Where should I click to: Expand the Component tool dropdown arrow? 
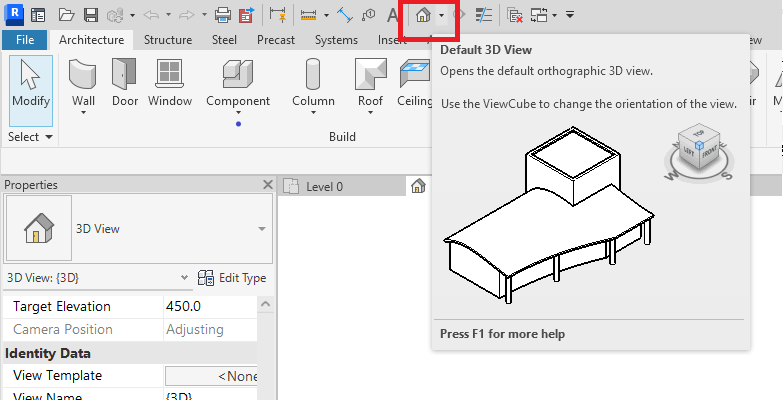(238, 113)
